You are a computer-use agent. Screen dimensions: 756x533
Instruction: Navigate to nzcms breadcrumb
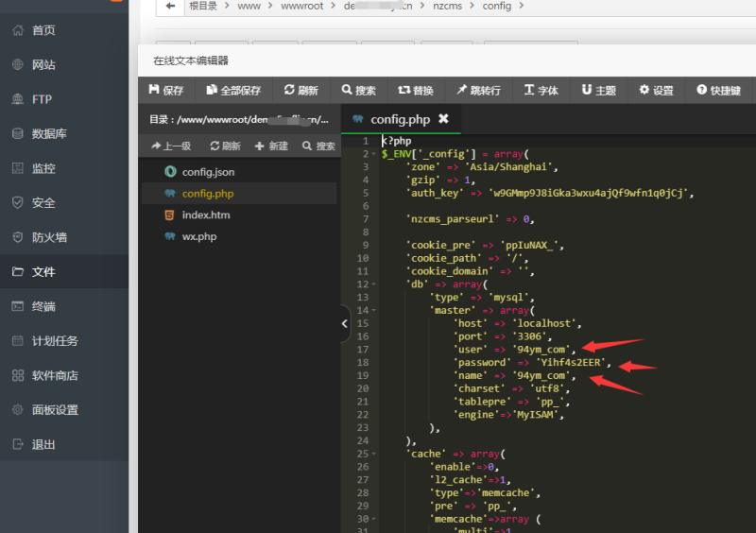[447, 6]
